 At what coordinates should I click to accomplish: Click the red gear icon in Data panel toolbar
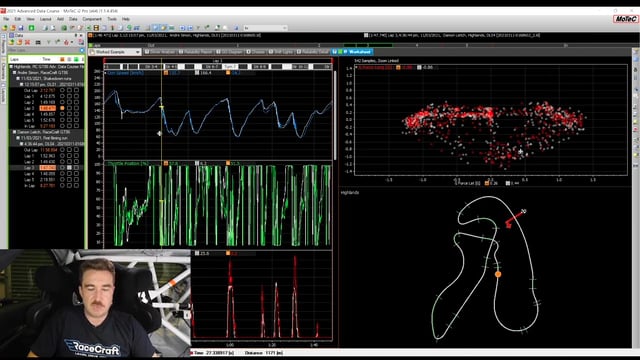point(67,42)
